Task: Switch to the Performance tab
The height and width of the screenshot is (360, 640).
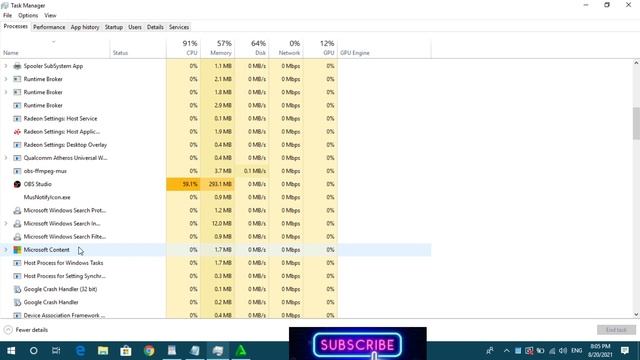Action: (49, 27)
